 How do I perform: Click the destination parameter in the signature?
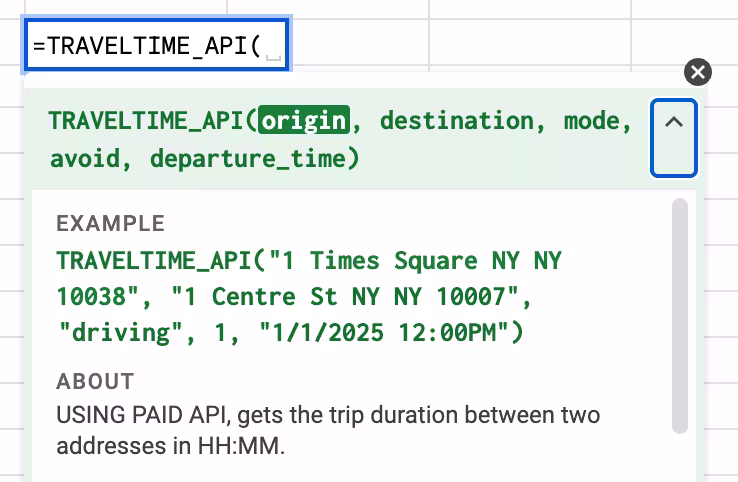click(457, 120)
